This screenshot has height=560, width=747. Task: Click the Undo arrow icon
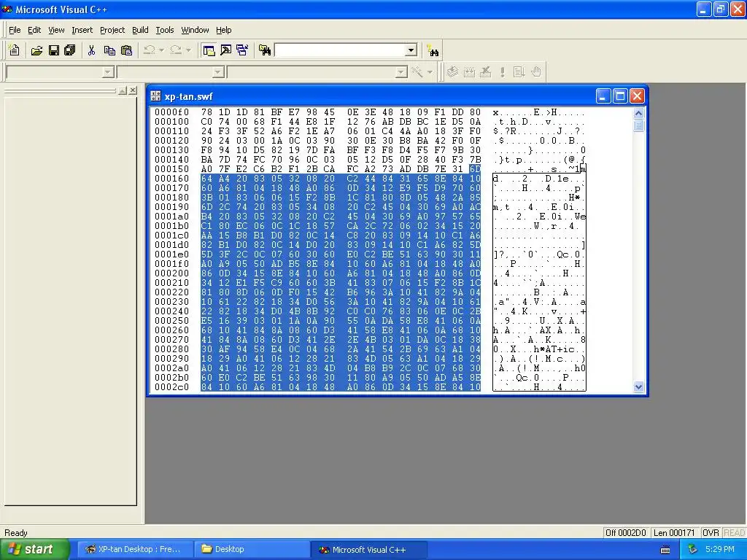pyautogui.click(x=149, y=50)
